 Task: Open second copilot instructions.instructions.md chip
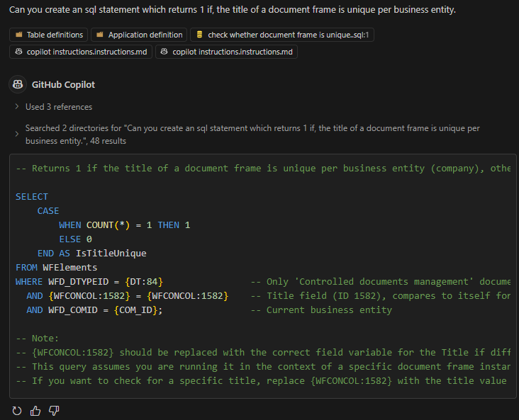pyautogui.click(x=226, y=52)
